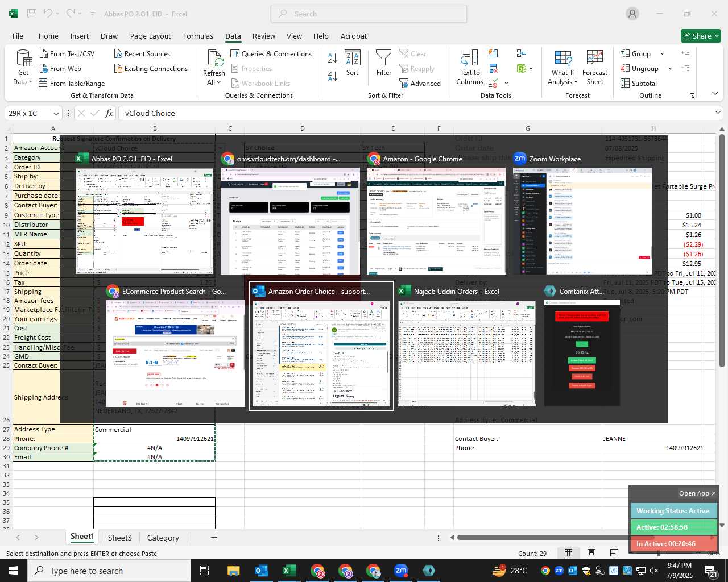
Task: Save workbook from quick access toolbar
Action: click(x=32, y=14)
